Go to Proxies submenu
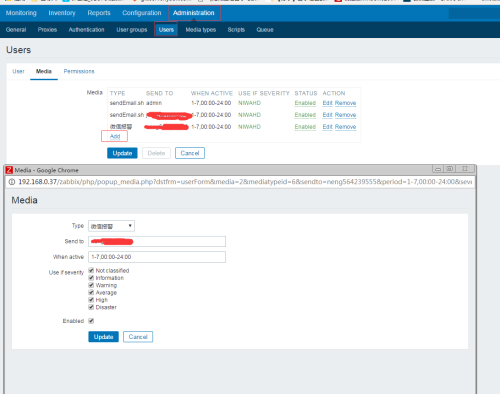The height and width of the screenshot is (394, 500). [47, 30]
